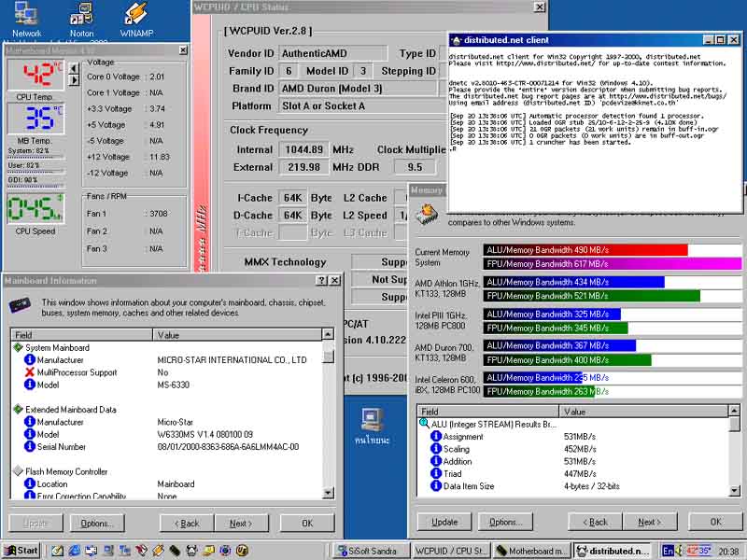The height and width of the screenshot is (560, 747).
Task: Switch to Motherboard m... taskbar button
Action: click(x=531, y=551)
